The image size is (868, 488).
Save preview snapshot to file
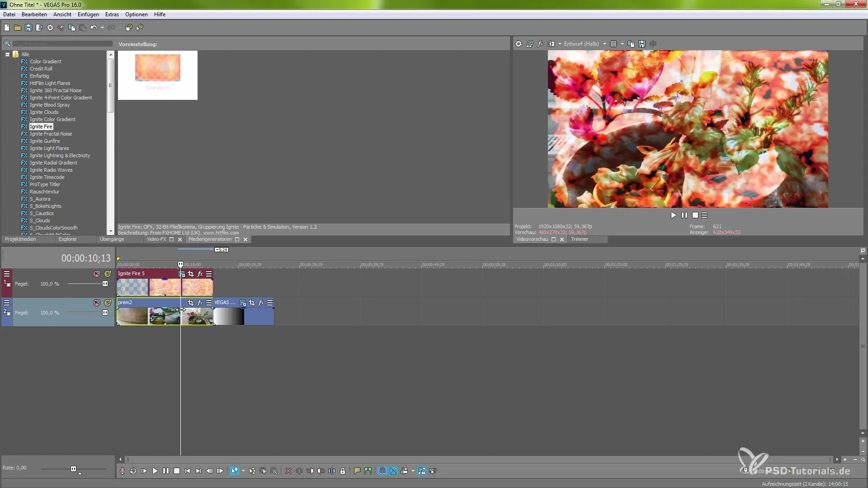[x=642, y=44]
